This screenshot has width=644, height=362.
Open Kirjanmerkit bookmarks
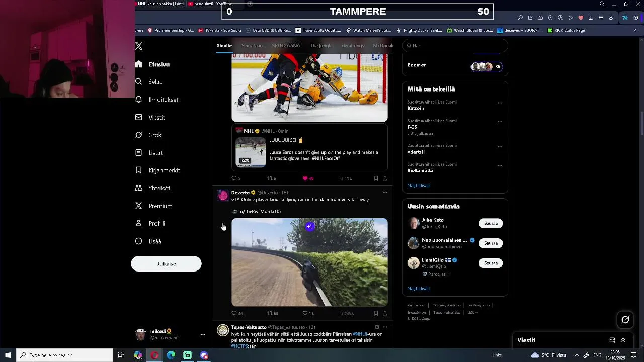point(157,170)
